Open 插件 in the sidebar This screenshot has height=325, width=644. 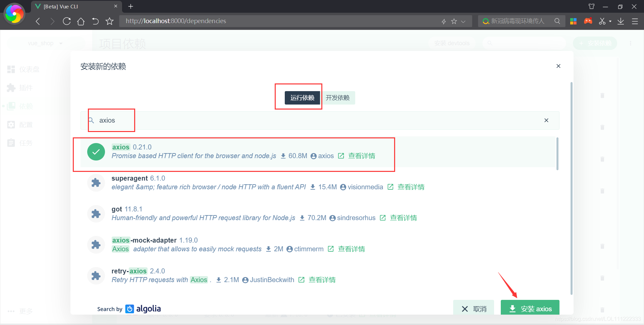(20, 88)
